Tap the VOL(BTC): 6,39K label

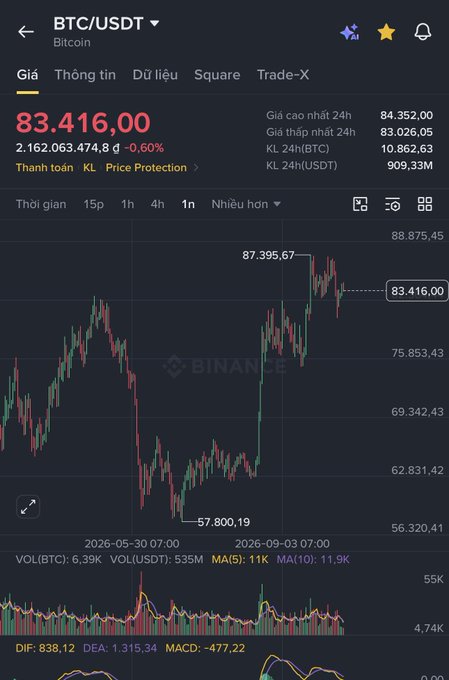(59, 559)
